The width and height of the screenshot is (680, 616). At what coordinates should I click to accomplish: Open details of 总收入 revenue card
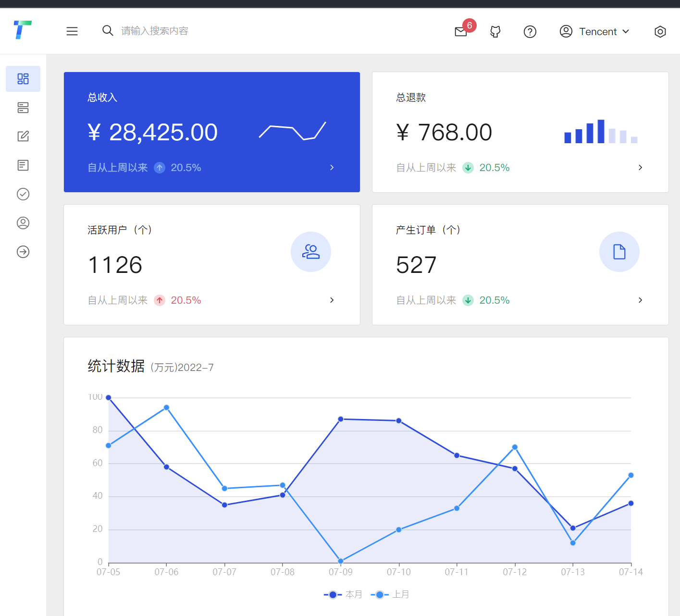click(x=332, y=167)
